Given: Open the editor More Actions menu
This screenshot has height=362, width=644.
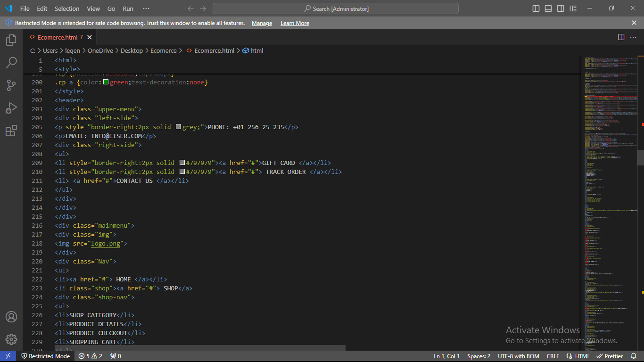Looking at the screenshot, I should tap(633, 37).
